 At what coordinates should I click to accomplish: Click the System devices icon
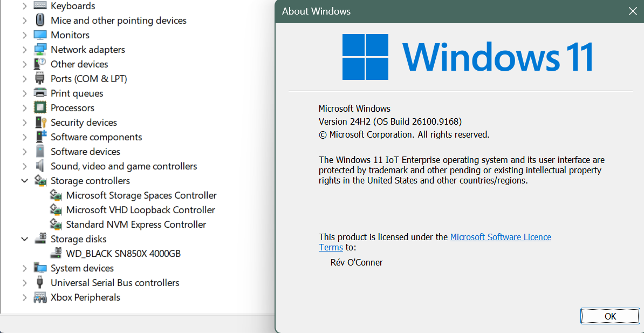coord(40,268)
